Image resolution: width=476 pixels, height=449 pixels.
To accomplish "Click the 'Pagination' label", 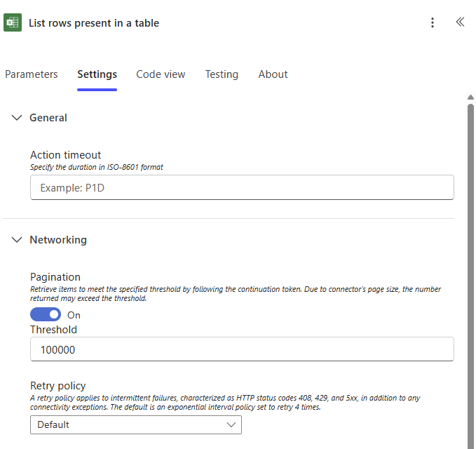I will [x=55, y=276].
